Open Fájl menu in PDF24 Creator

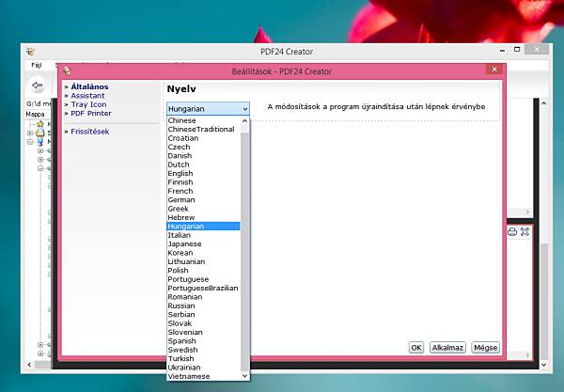[37, 65]
